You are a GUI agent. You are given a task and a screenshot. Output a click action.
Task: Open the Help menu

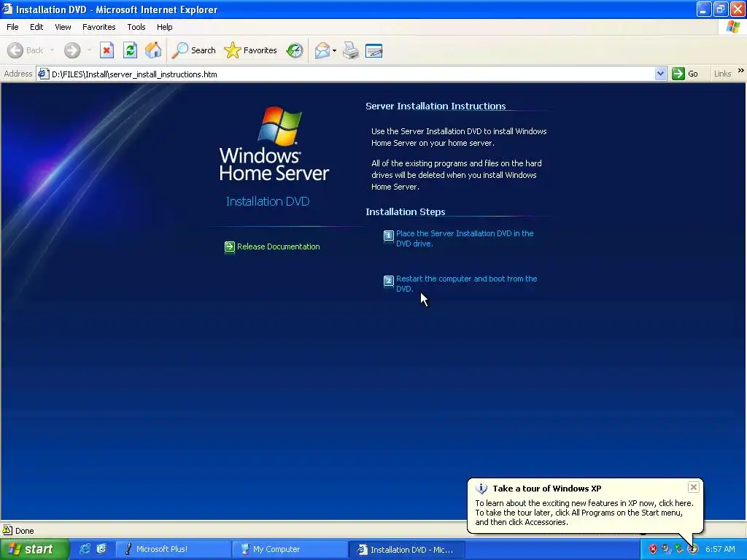(x=164, y=27)
